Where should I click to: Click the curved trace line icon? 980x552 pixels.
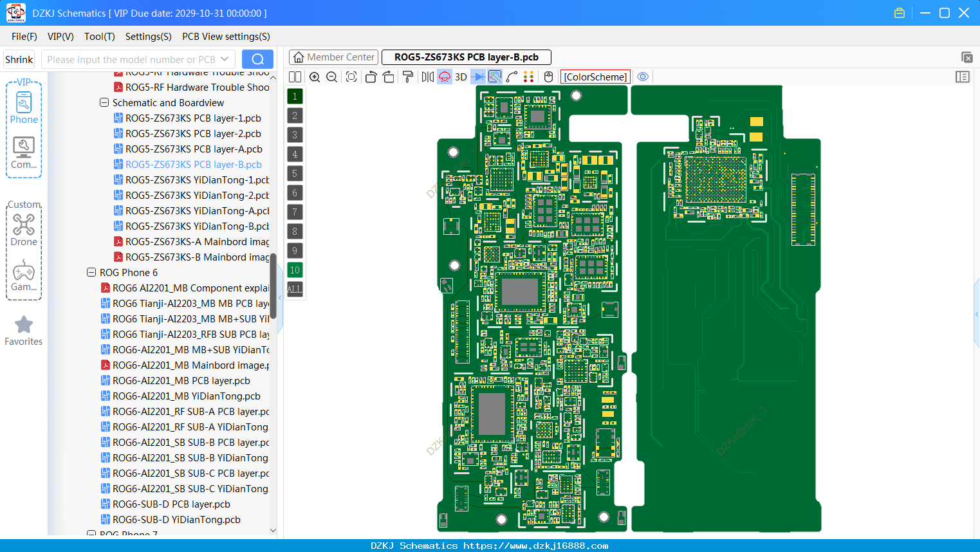click(x=512, y=77)
